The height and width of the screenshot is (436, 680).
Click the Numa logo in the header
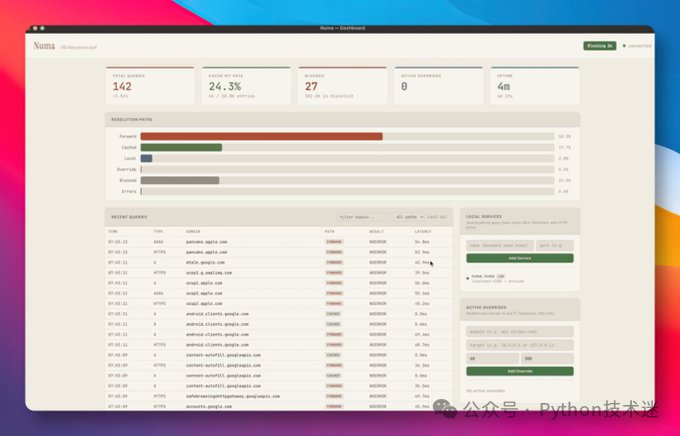44,46
